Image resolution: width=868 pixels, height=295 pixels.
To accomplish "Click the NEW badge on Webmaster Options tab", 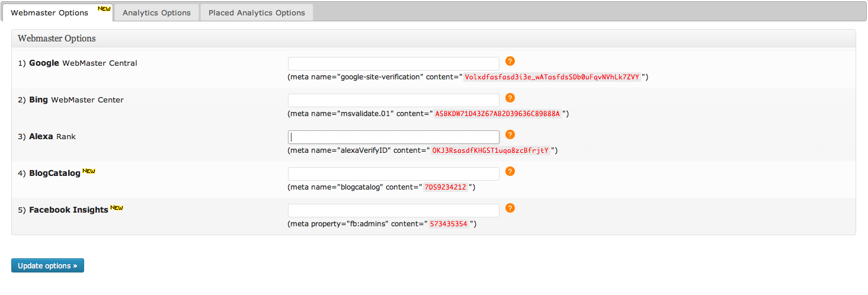I will 104,9.
